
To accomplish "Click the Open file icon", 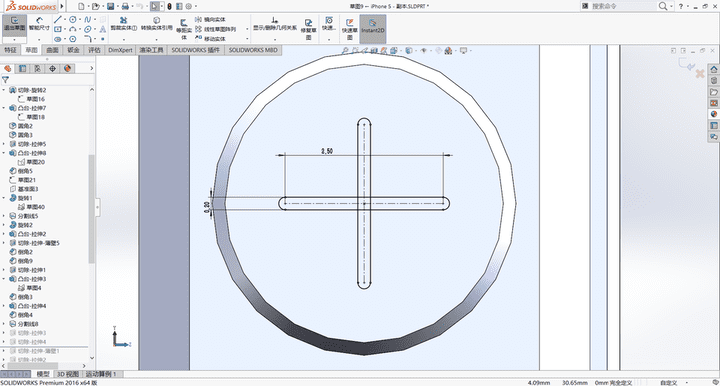I will [x=95, y=6].
